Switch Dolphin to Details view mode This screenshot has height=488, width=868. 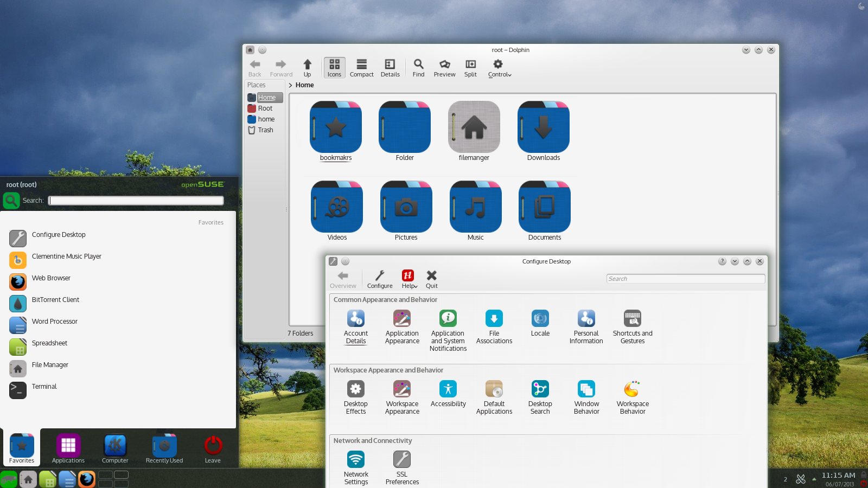[x=390, y=68]
